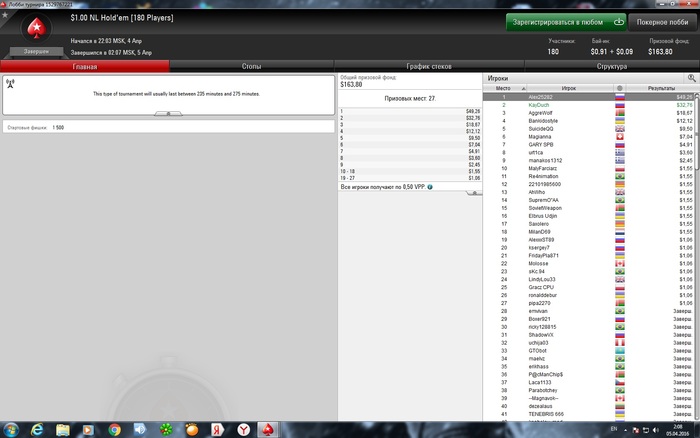Select player row MalyFarciarz

[588, 168]
